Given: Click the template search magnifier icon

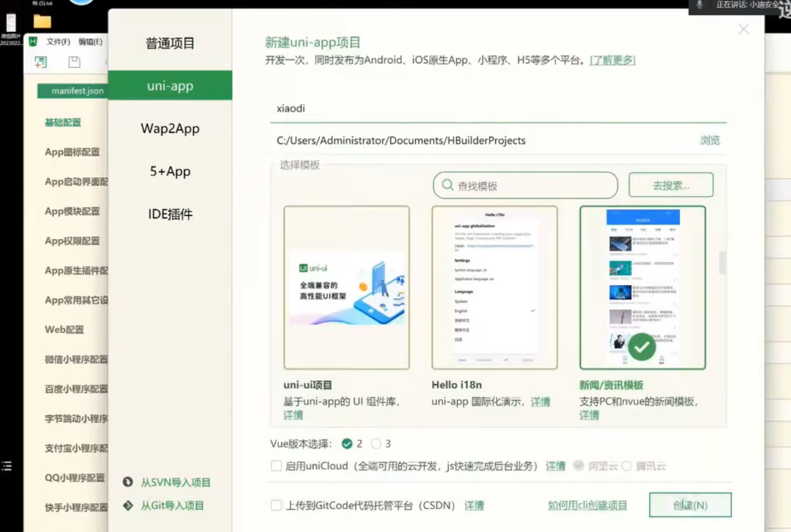Looking at the screenshot, I should (447, 185).
